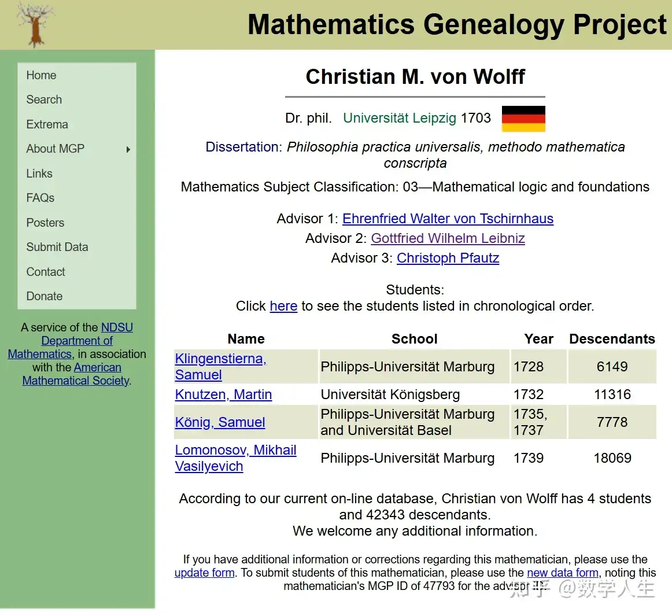Open student König, Samuel

[220, 422]
